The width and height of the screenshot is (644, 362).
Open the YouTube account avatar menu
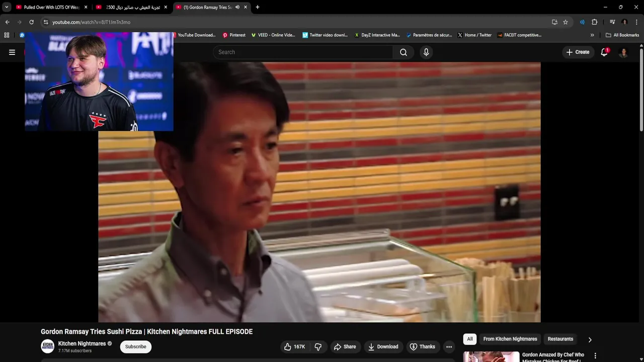click(623, 52)
